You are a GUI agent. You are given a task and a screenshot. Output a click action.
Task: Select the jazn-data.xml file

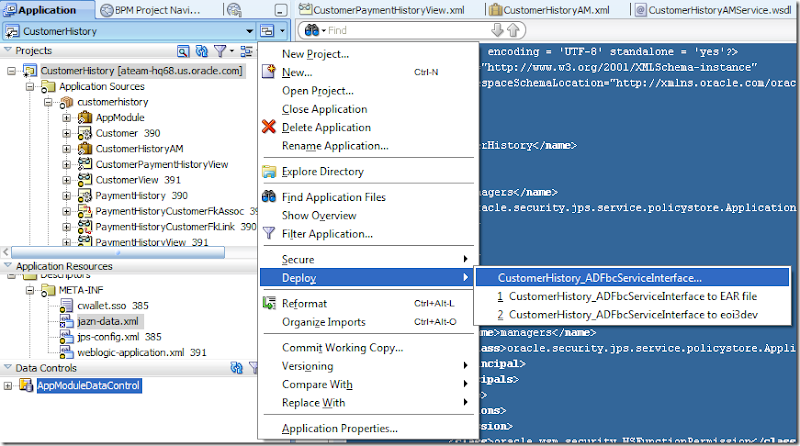point(108,321)
